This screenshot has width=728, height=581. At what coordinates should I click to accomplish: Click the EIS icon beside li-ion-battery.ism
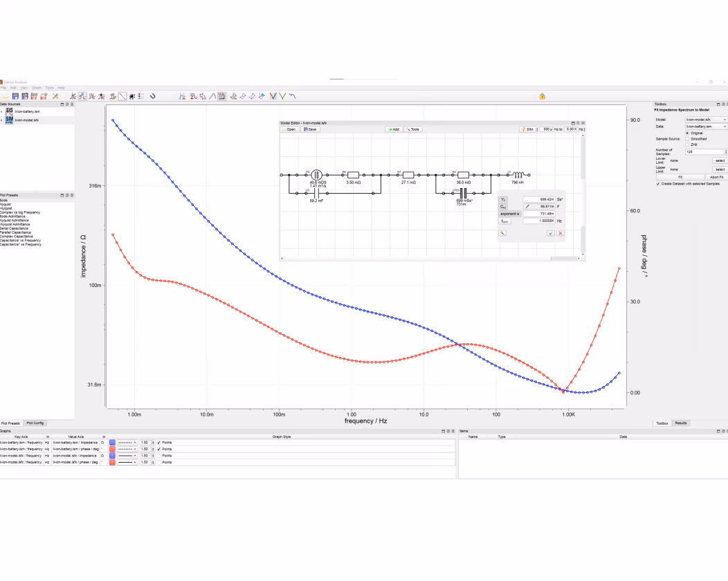click(x=10, y=111)
